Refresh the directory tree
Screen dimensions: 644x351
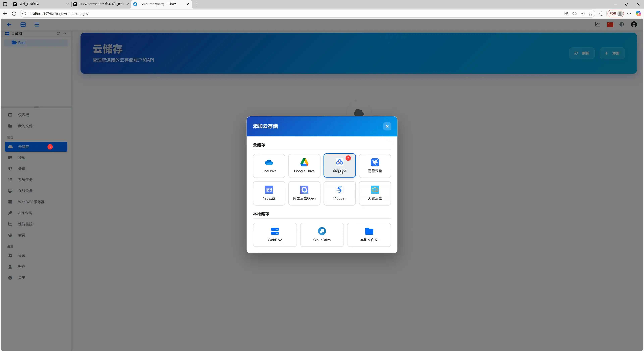coord(58,33)
